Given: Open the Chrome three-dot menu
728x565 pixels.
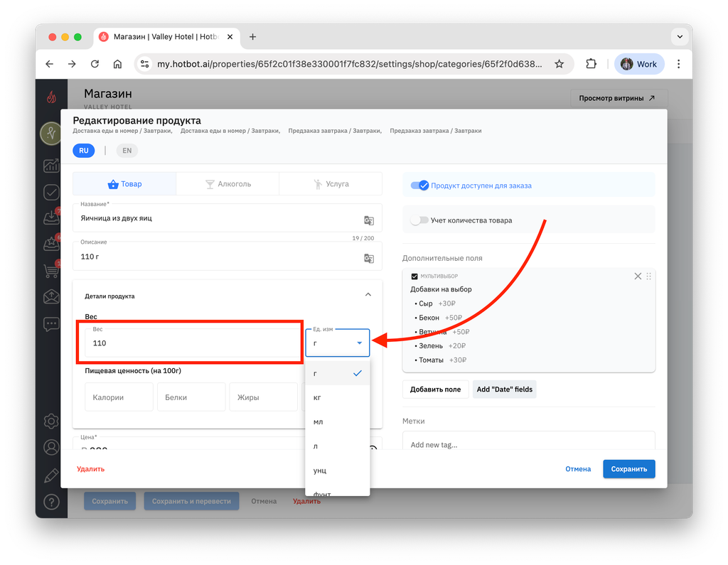Looking at the screenshot, I should [x=678, y=64].
